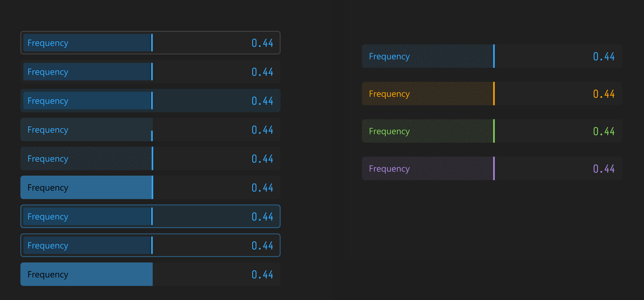Click handle of bright blue filled Frequency slider
644x300 pixels.
(x=152, y=187)
